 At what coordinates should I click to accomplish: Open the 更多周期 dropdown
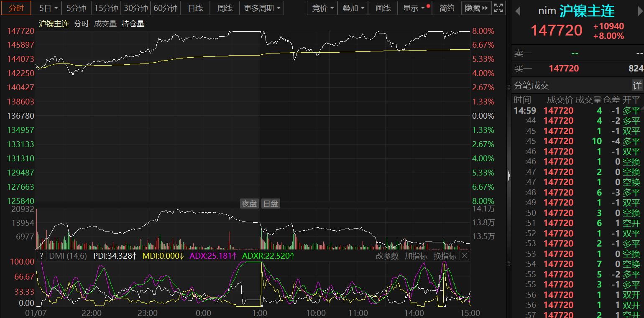(262, 8)
